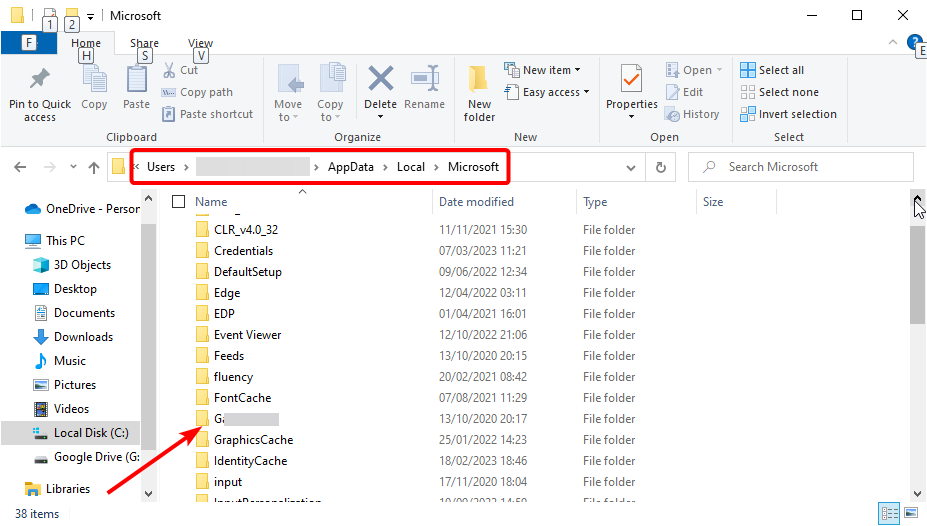The image size is (927, 526).
Task: Switch to the Share tab
Action: [144, 43]
